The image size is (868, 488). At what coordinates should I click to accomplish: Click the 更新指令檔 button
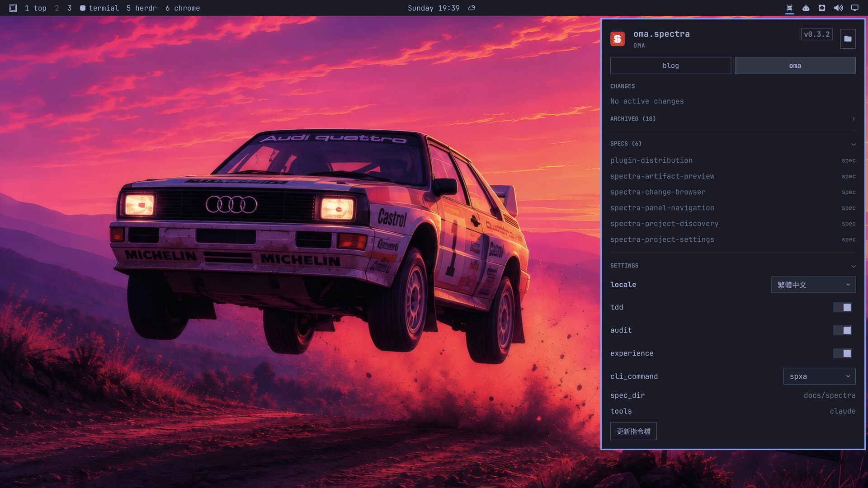point(633,432)
